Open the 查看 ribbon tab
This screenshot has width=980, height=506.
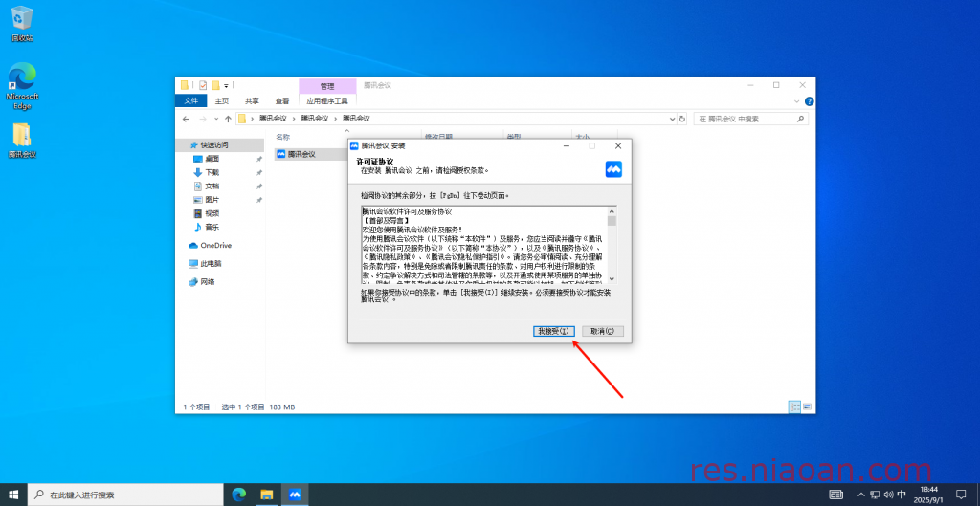tap(282, 100)
